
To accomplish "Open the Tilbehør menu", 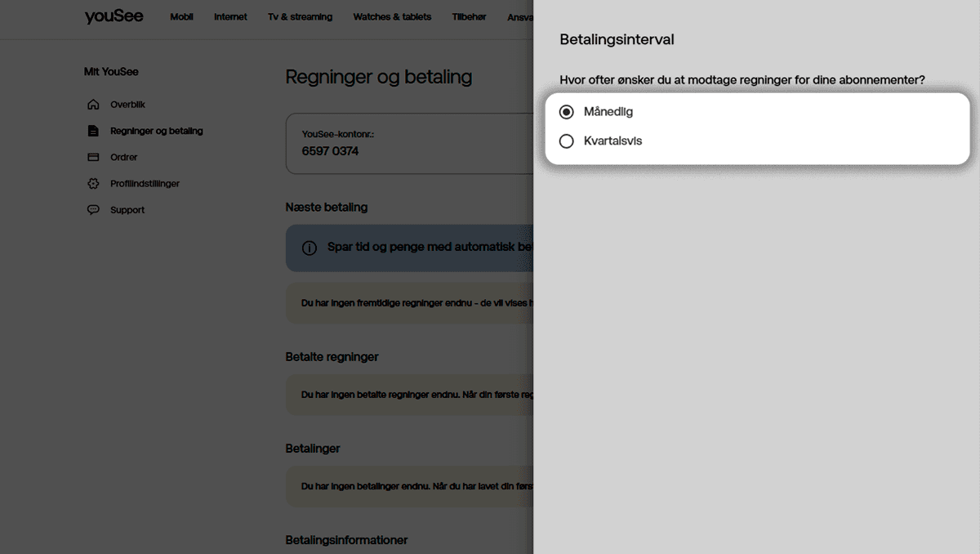I will 468,16.
